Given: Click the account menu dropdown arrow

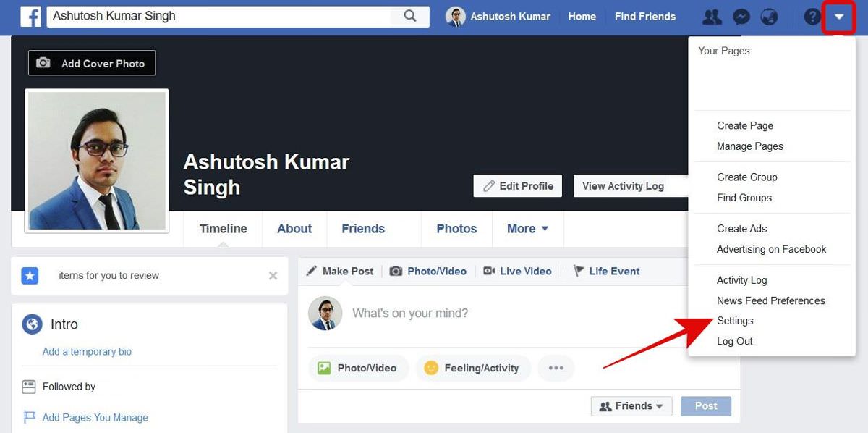Looking at the screenshot, I should coord(839,17).
